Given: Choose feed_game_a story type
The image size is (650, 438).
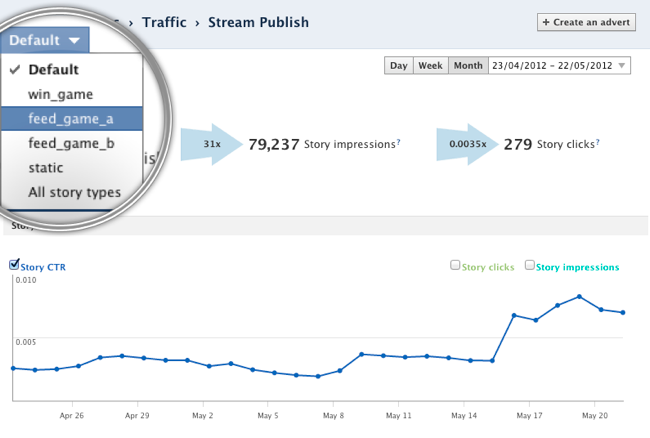Looking at the screenshot, I should coord(69,119).
